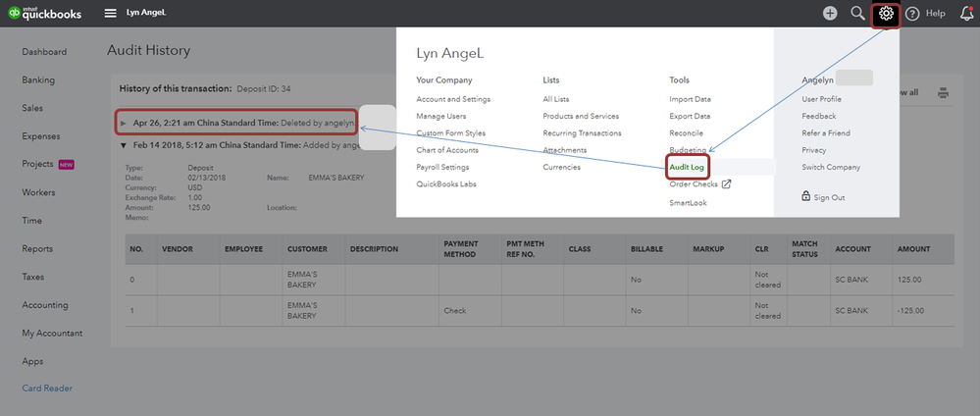Select Refer a Friend
Screen dimensions: 980x416
(826, 133)
